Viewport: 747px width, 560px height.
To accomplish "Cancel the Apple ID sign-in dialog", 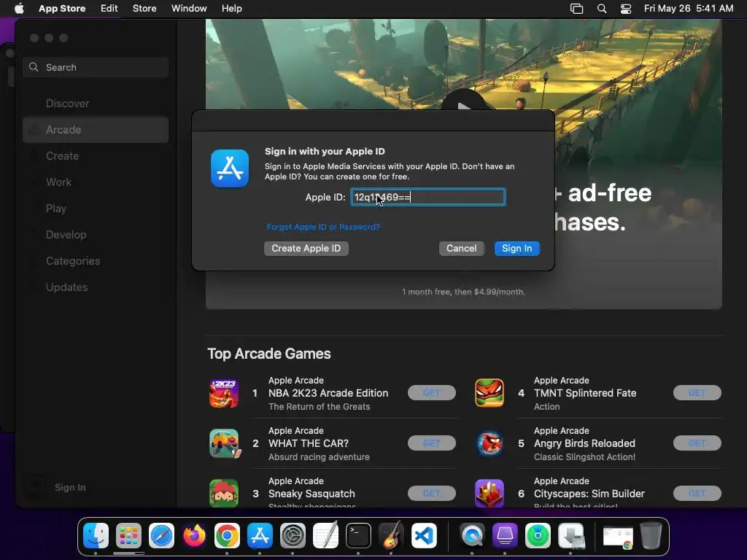I will (x=461, y=248).
